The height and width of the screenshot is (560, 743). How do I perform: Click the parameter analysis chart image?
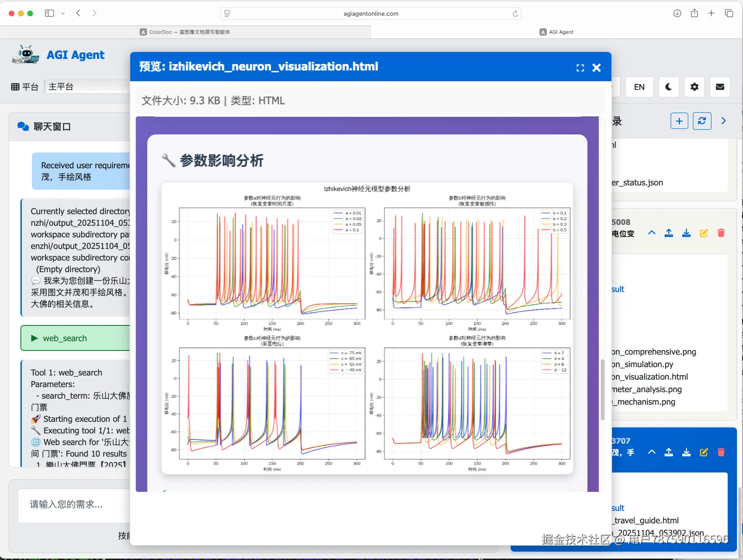(x=367, y=329)
